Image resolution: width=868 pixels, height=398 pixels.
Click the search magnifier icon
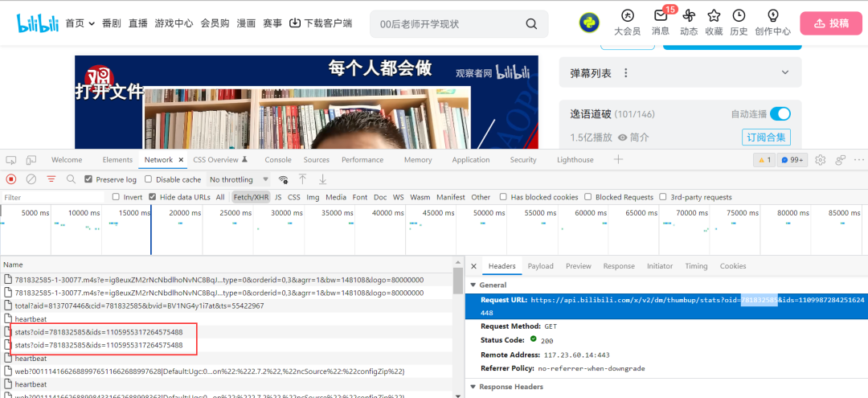tap(531, 24)
